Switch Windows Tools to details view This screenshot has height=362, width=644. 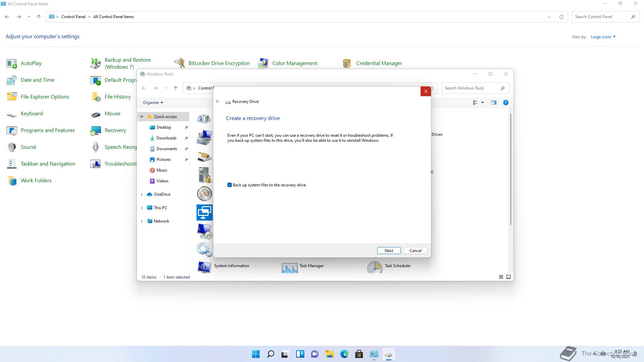[501, 277]
